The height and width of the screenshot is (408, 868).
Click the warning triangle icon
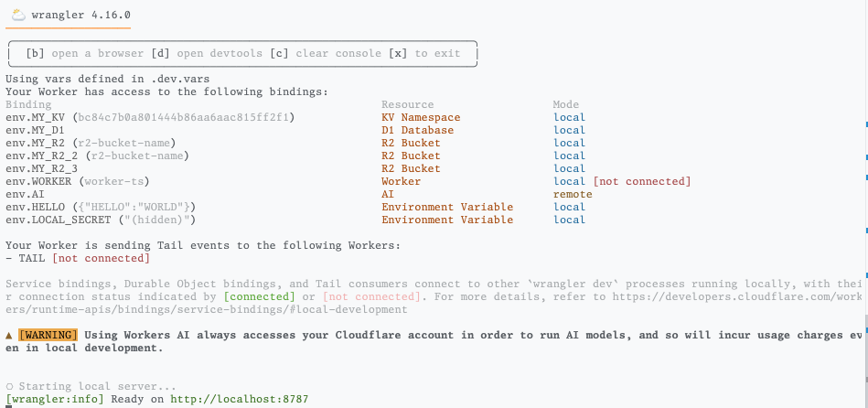[x=9, y=336]
